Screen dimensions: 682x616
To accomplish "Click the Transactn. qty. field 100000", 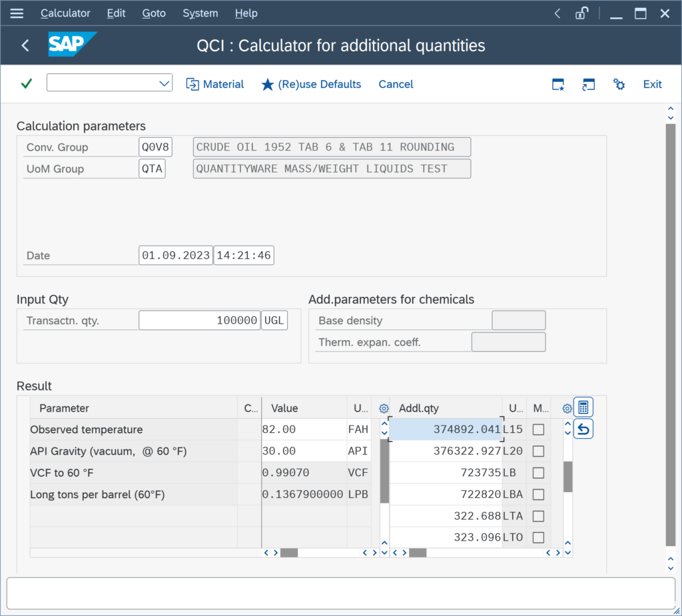I will pyautogui.click(x=200, y=320).
